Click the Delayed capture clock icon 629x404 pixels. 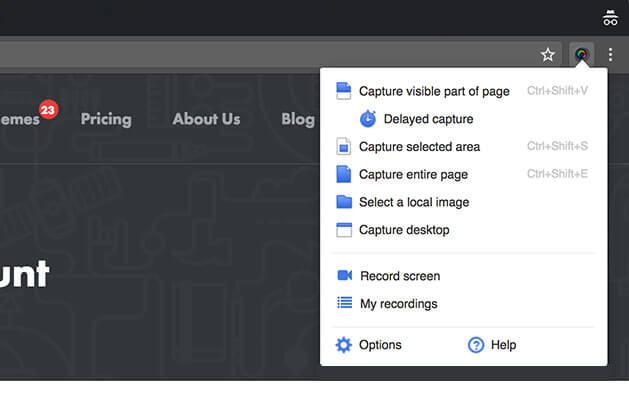(x=368, y=119)
